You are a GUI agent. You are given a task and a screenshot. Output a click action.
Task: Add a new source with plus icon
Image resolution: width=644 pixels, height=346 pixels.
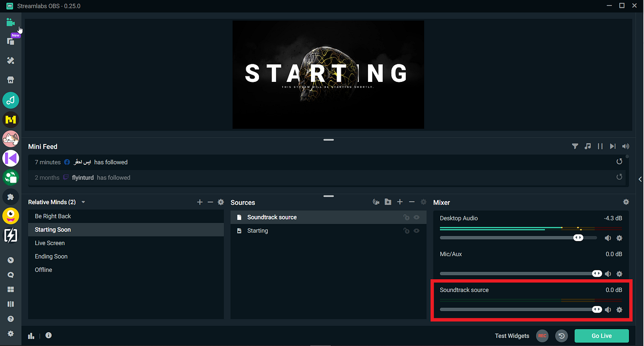(x=400, y=202)
